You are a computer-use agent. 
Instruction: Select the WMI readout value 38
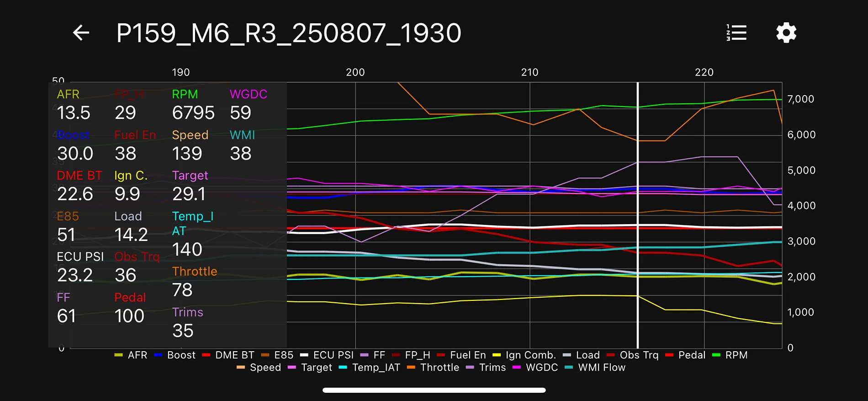point(241,154)
